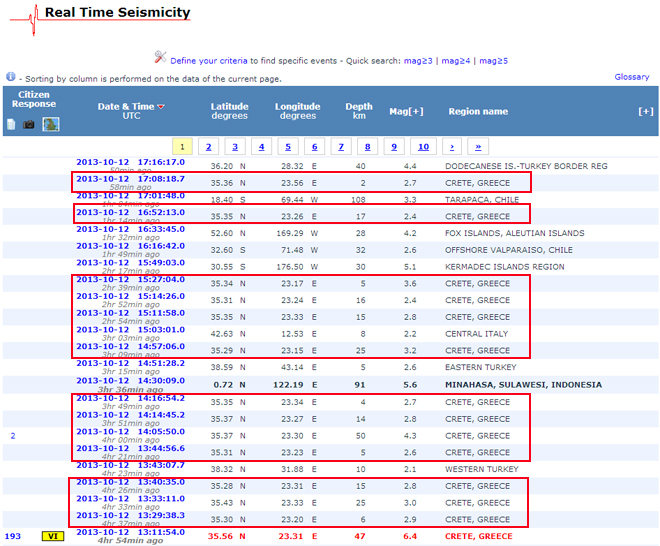Click the blue info icon
Image resolution: width=660 pixels, height=546 pixels.
pos(10,76)
